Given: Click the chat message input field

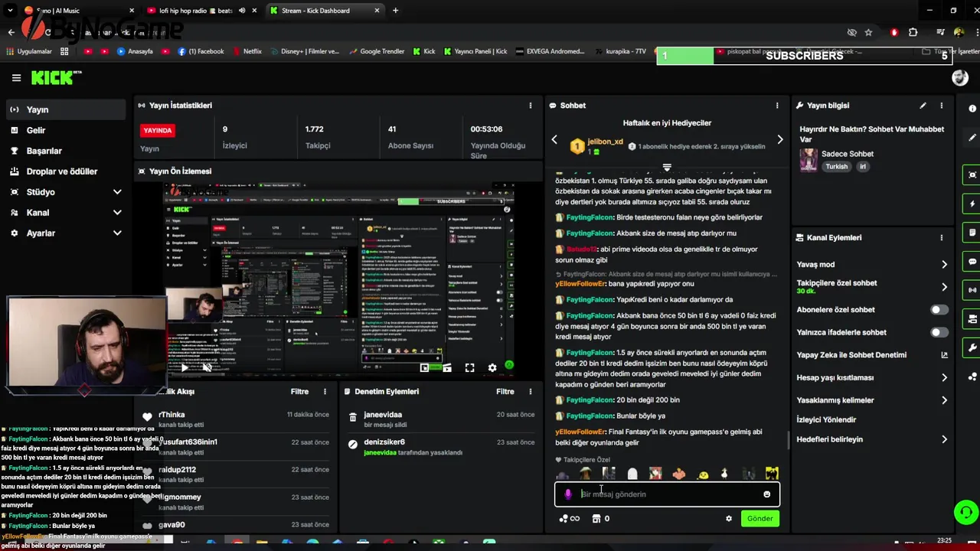Looking at the screenshot, I should click(666, 494).
